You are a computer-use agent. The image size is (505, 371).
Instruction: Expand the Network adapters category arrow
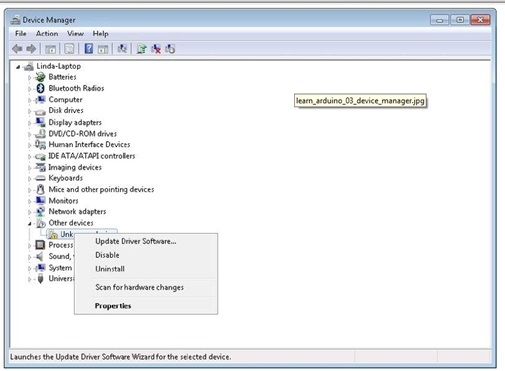pos(29,212)
